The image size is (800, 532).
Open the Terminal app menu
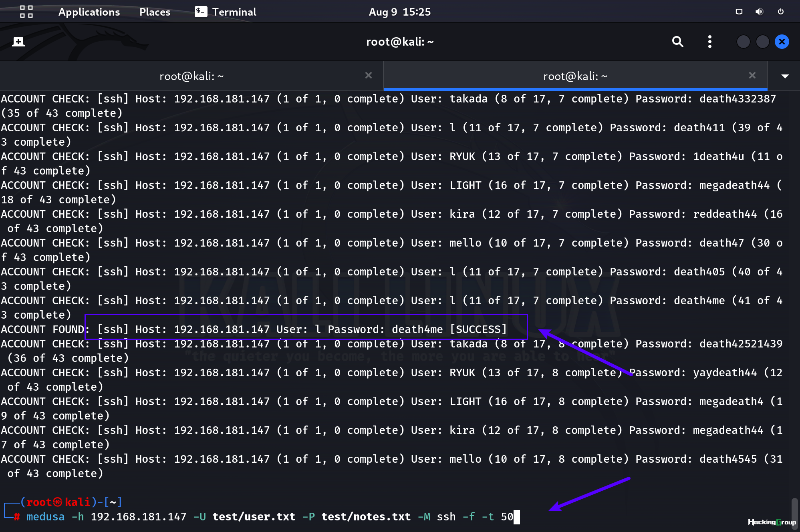(x=226, y=12)
